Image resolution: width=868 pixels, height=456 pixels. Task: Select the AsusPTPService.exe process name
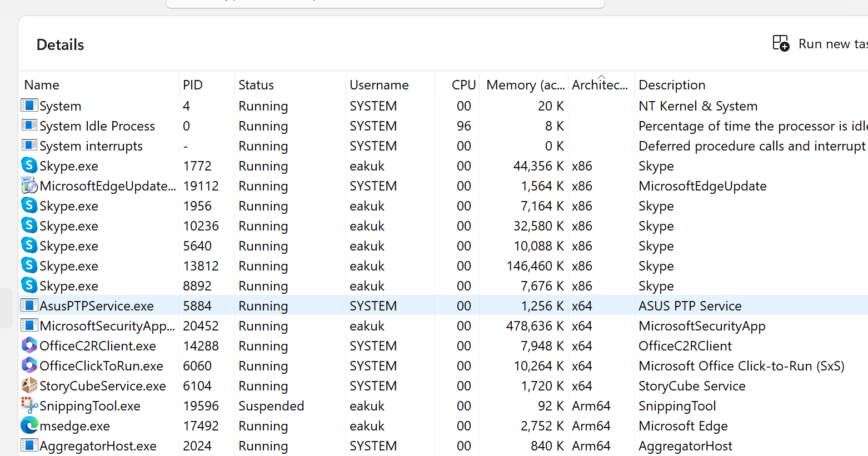97,306
